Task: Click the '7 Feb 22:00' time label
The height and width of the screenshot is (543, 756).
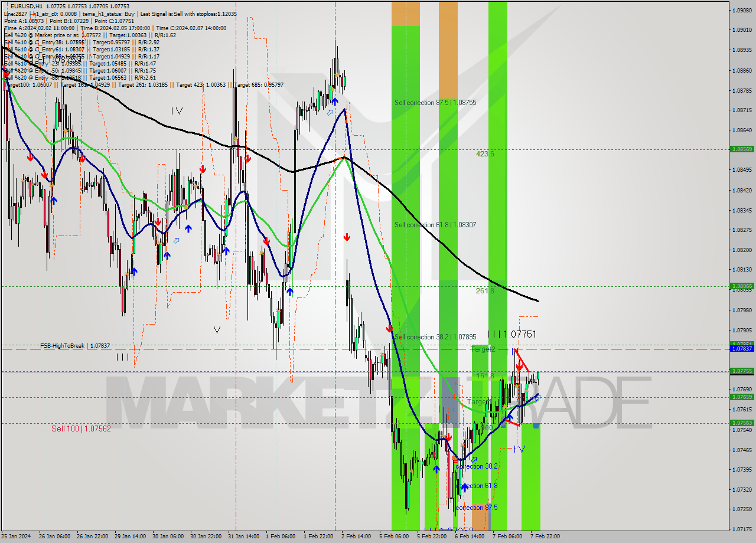Action: (545, 537)
